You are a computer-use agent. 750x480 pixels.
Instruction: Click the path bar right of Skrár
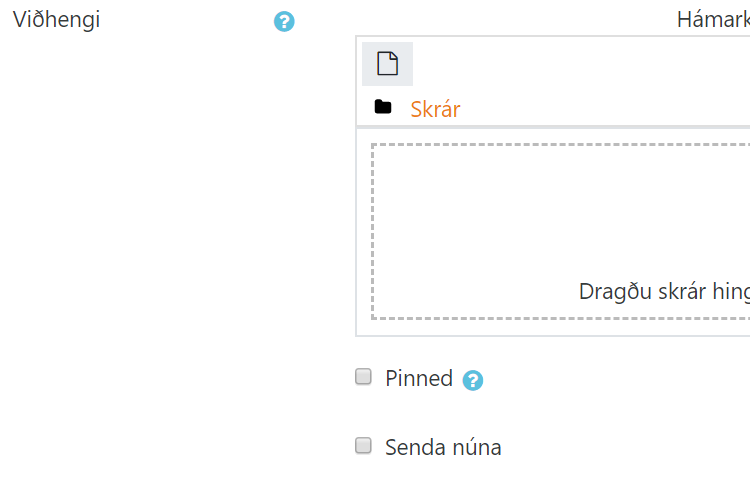600,109
